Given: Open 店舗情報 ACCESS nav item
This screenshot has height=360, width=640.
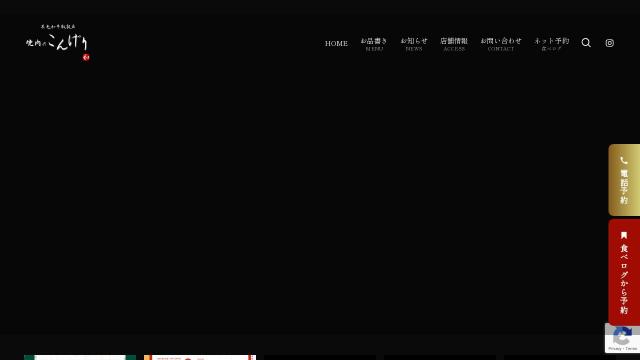Looking at the screenshot, I should pyautogui.click(x=454, y=44).
